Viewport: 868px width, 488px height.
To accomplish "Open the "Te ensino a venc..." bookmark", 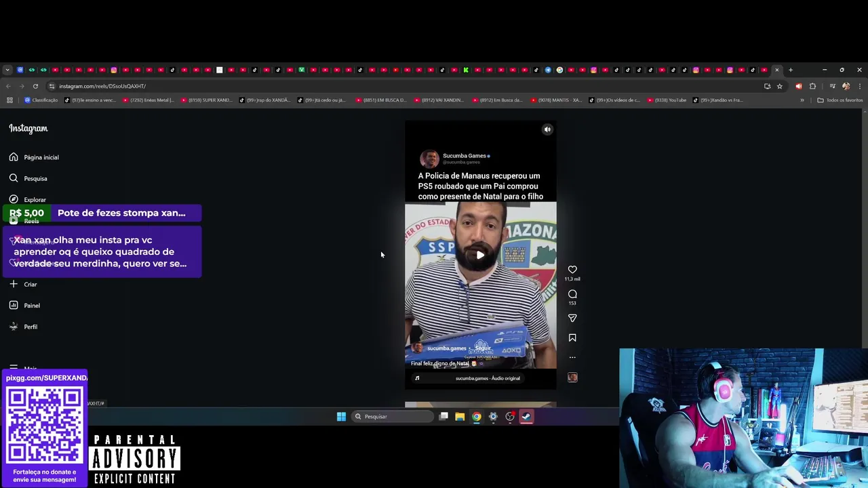I will point(91,100).
